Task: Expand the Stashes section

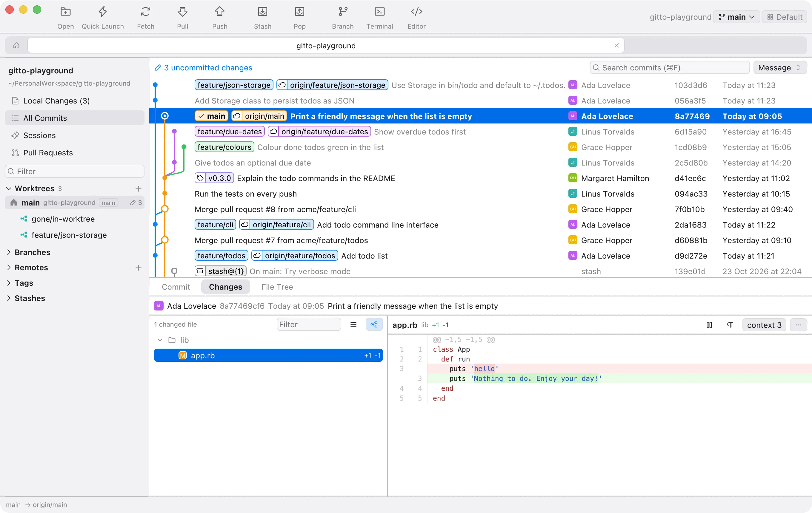Action: 9,298
